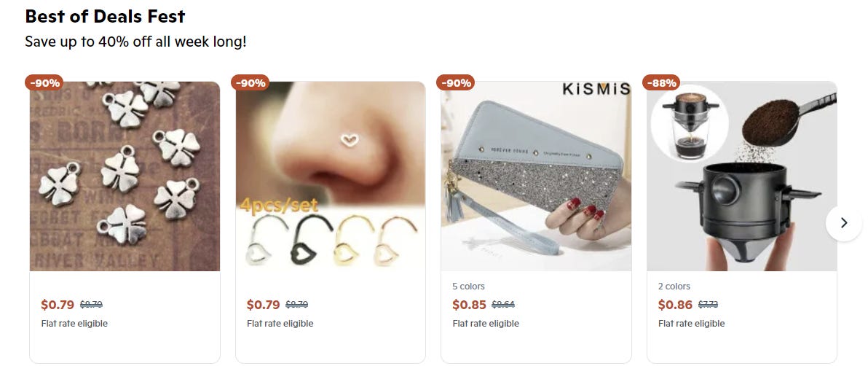This screenshot has height=366, width=868.
Task: Click "Flat rate eligible" under the wallet
Action: (486, 323)
